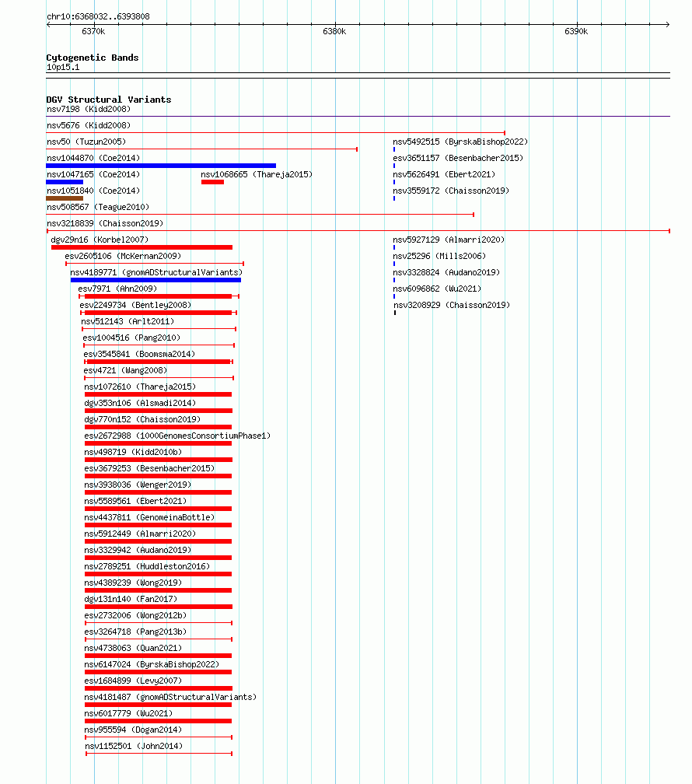Click the chr10:6368032..6393808 coordinates text
The height and width of the screenshot is (784, 692).
point(98,16)
